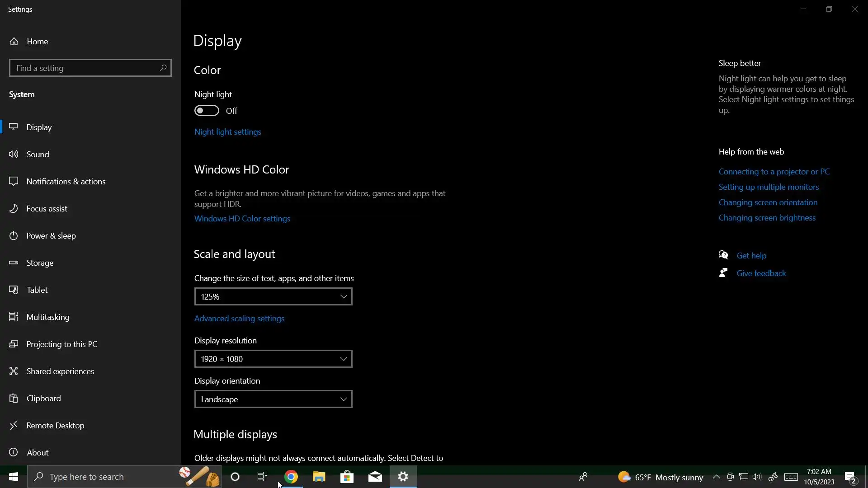Open Windows HD Color settings link
Viewport: 868px width, 488px height.
coord(242,219)
